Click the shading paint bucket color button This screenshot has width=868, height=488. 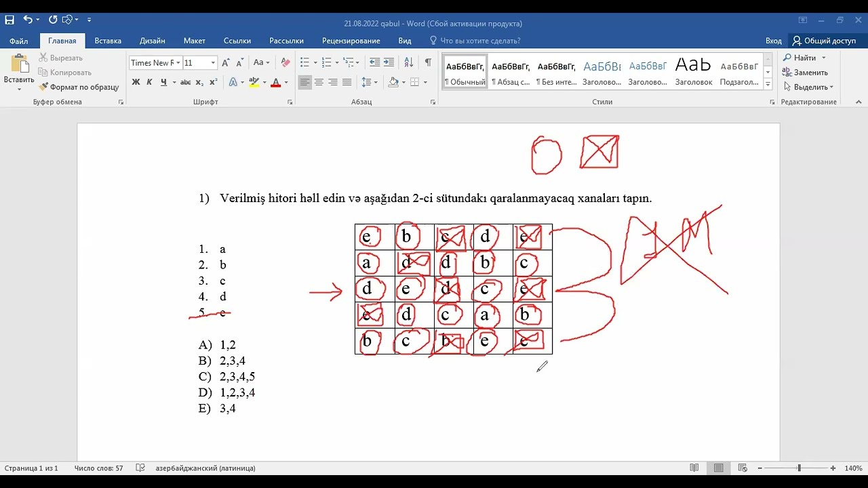point(393,82)
